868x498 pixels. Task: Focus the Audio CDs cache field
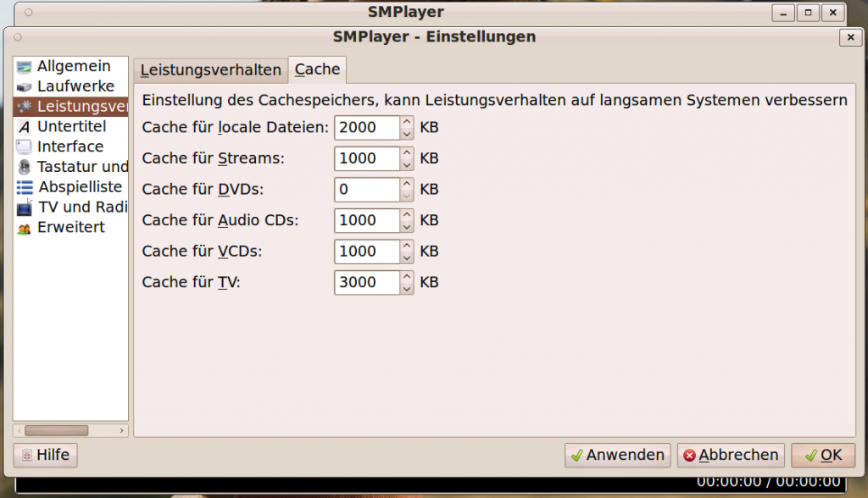pos(367,220)
